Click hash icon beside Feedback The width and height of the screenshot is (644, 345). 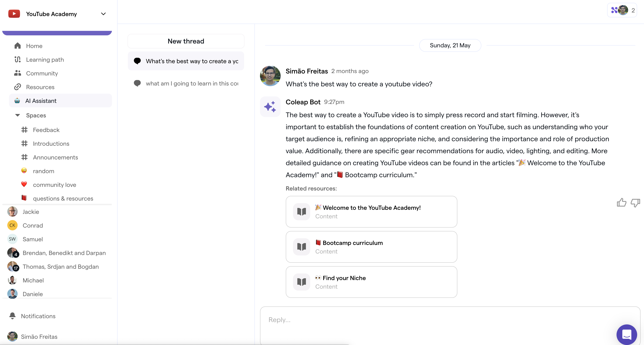(x=24, y=130)
